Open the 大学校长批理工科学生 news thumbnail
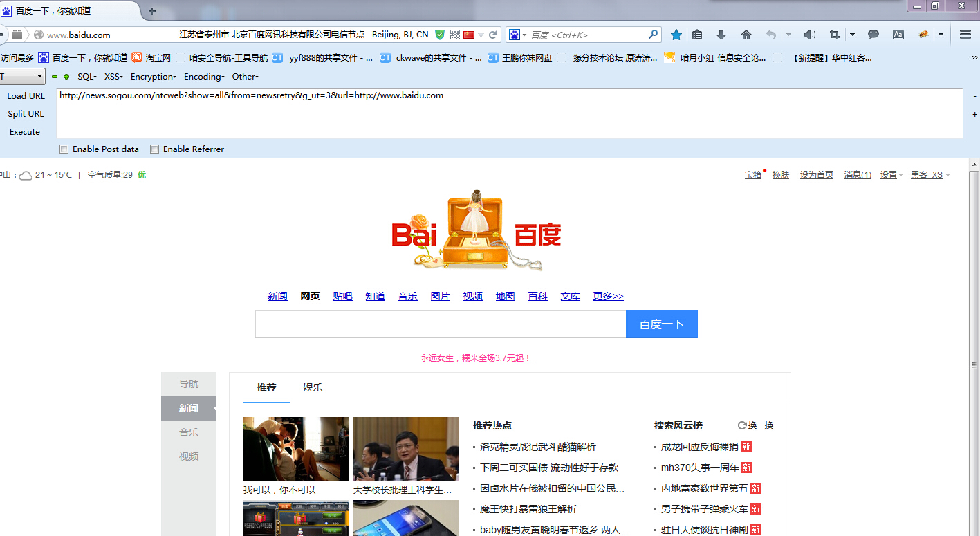 tap(405, 449)
